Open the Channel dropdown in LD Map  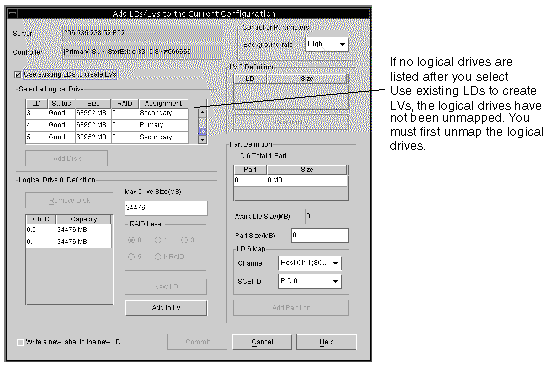[310, 263]
